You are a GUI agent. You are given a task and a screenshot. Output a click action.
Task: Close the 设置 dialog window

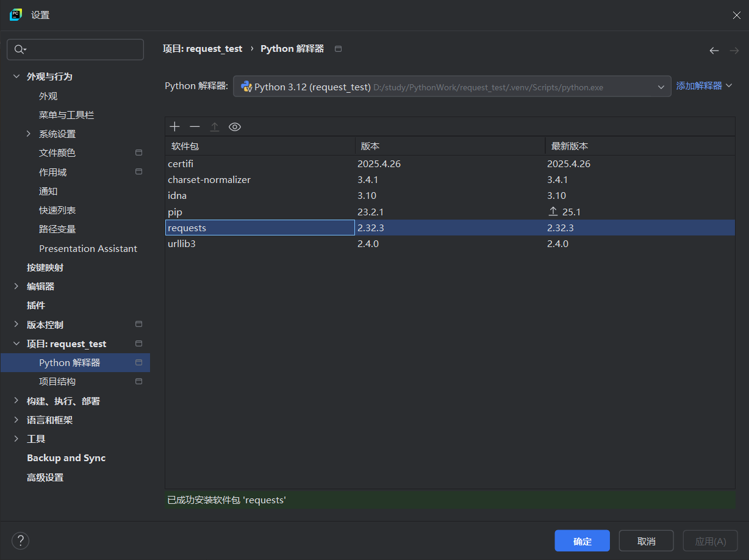(736, 15)
